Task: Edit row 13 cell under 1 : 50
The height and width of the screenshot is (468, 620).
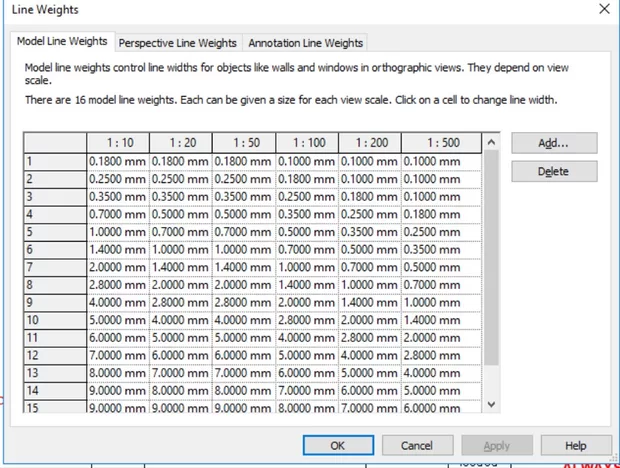Action: [x=244, y=373]
